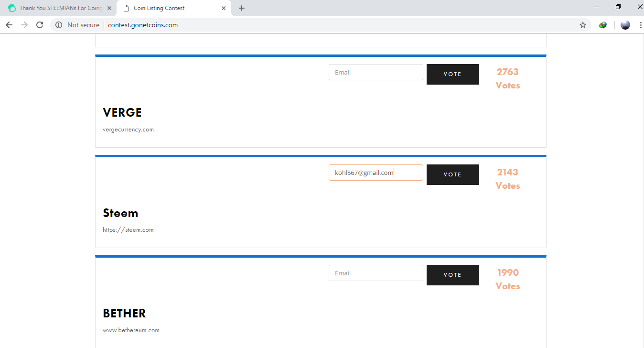
Task: Open a new browser tab
Action: pos(242,8)
